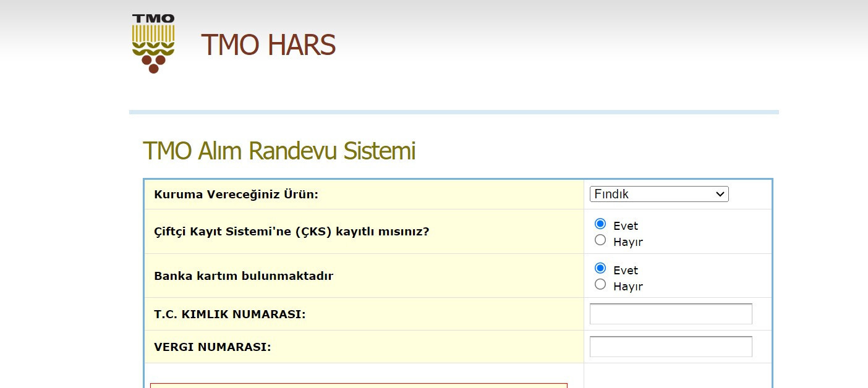The width and height of the screenshot is (868, 388).
Task: Click the Evet text in the Banka kartım row
Action: pos(626,271)
